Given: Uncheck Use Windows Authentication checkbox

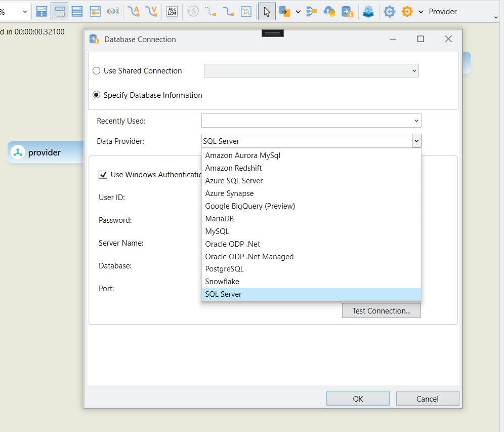Looking at the screenshot, I should 103,175.
